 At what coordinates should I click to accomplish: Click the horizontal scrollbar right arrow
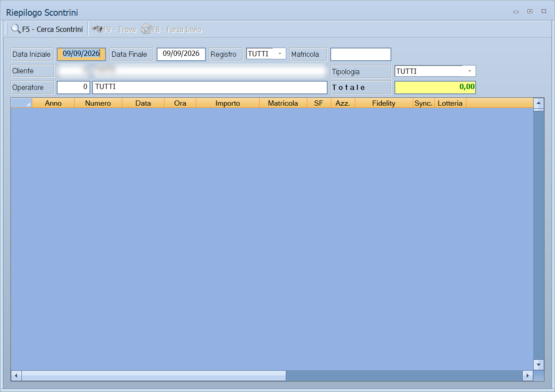click(528, 375)
